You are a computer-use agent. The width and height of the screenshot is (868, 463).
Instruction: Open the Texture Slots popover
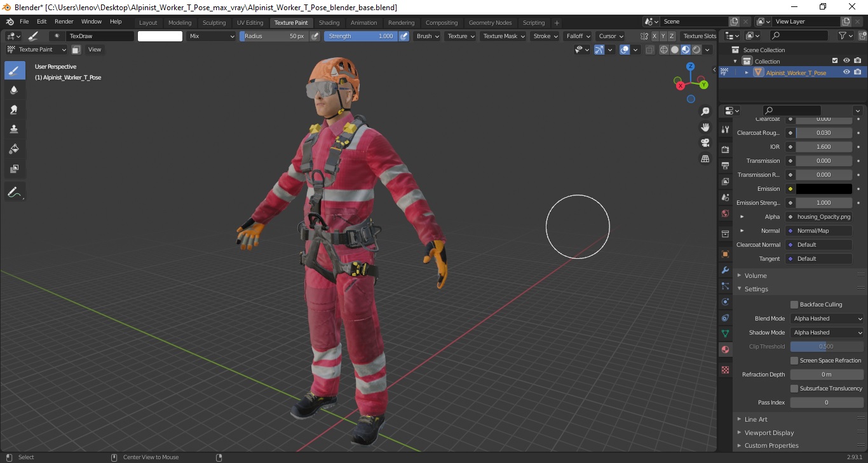point(700,36)
